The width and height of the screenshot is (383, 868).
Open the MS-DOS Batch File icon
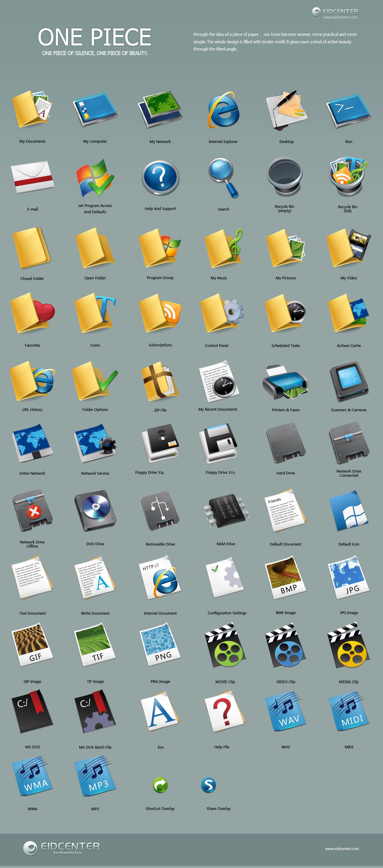[95, 711]
